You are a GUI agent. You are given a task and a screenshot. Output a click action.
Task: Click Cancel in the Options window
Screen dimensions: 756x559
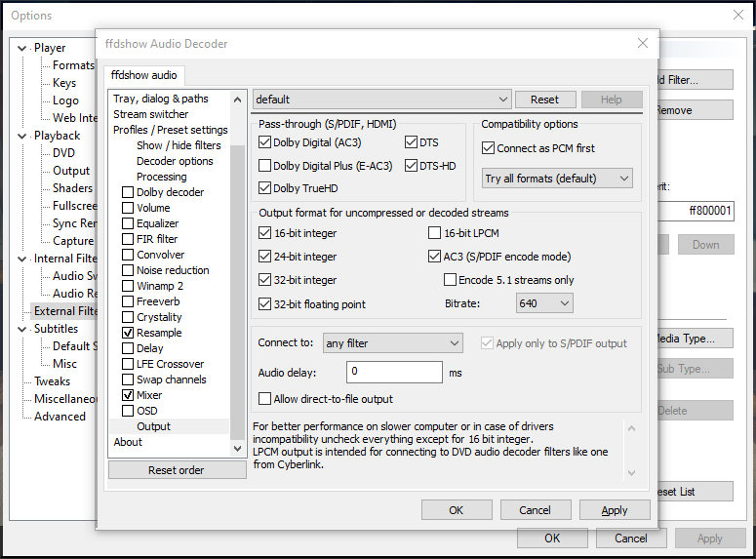tap(630, 538)
